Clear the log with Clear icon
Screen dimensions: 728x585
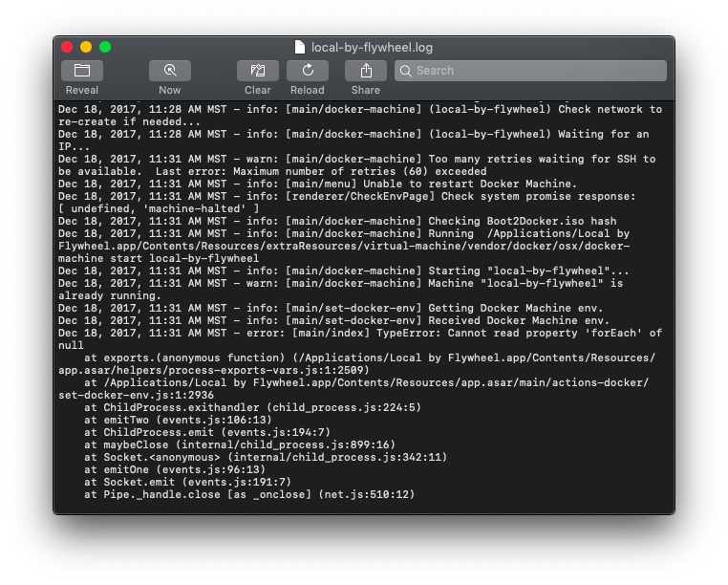coord(258,71)
